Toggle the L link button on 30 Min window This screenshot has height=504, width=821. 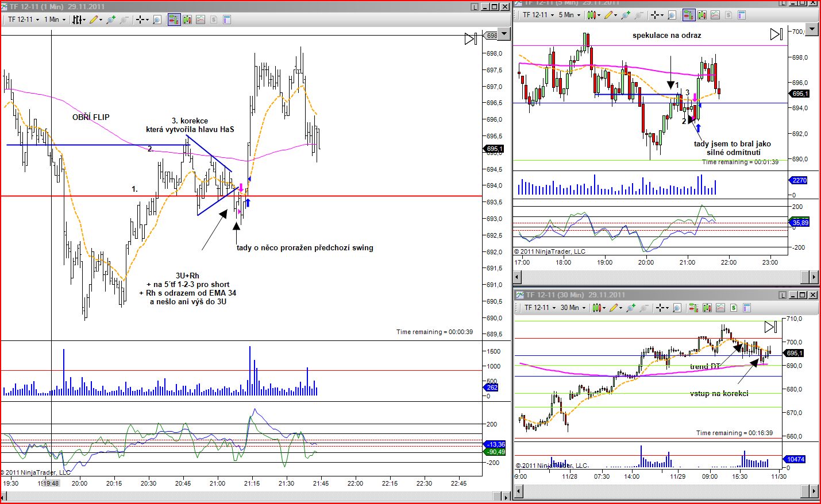[x=783, y=295]
